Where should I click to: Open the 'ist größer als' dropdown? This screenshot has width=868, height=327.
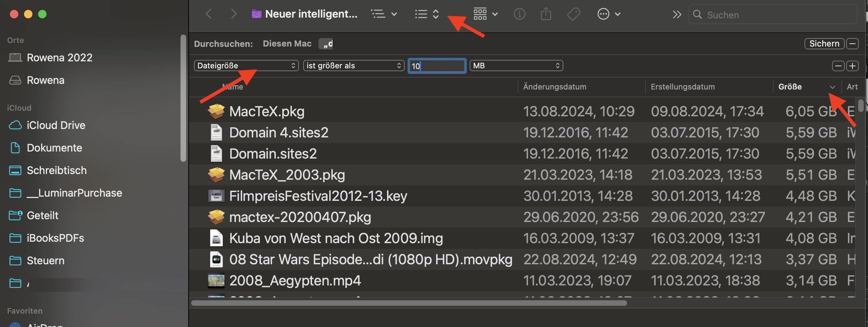pos(353,66)
